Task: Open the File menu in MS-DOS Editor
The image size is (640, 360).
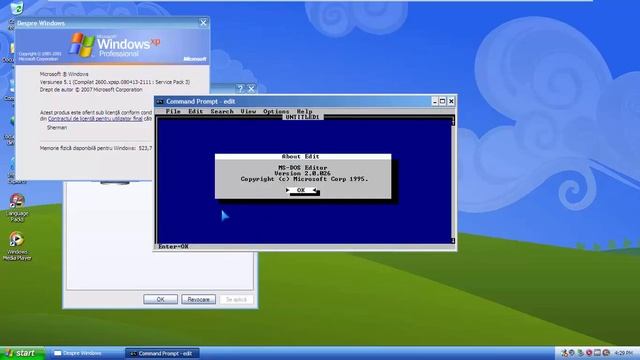Action: (x=173, y=111)
